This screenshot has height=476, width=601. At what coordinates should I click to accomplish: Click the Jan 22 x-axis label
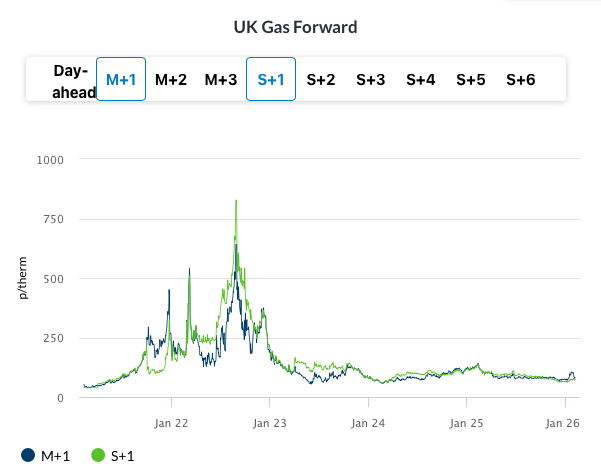click(172, 422)
